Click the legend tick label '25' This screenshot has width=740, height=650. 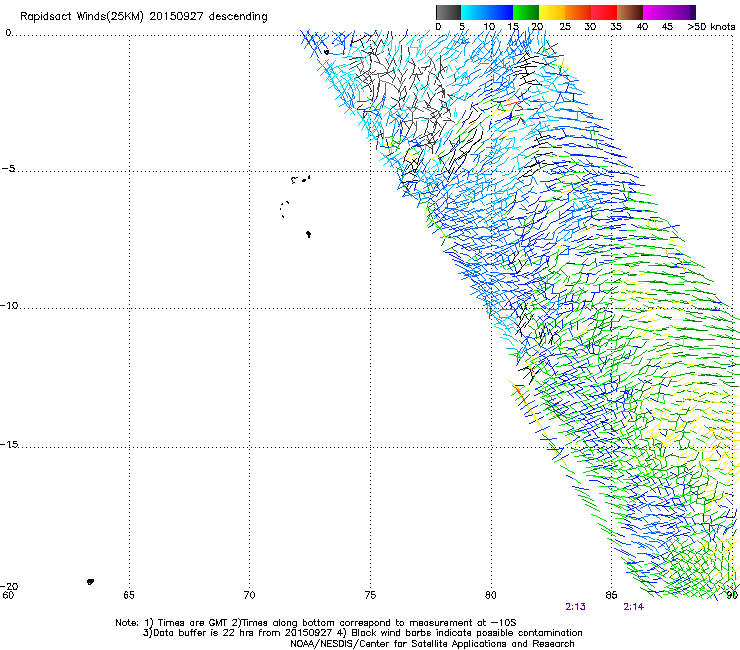(565, 27)
